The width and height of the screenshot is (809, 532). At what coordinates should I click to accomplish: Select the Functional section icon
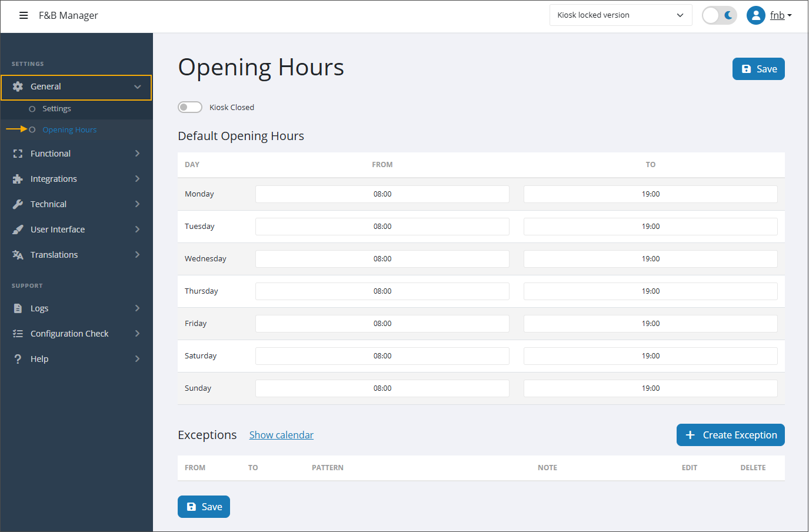(x=18, y=153)
